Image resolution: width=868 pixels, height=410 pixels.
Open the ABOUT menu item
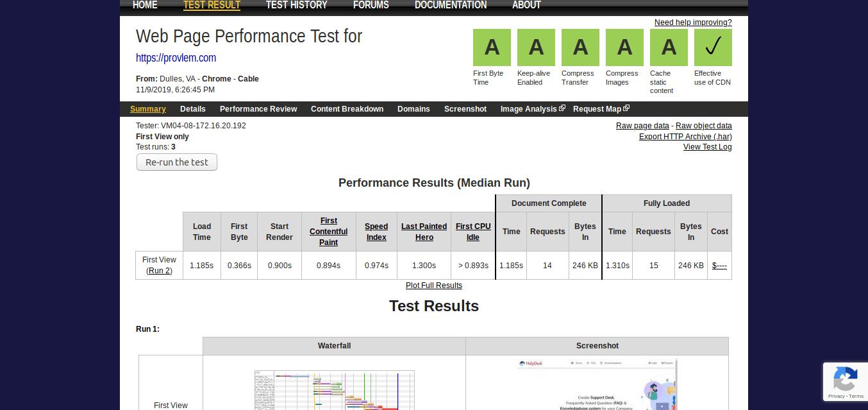pyautogui.click(x=526, y=5)
